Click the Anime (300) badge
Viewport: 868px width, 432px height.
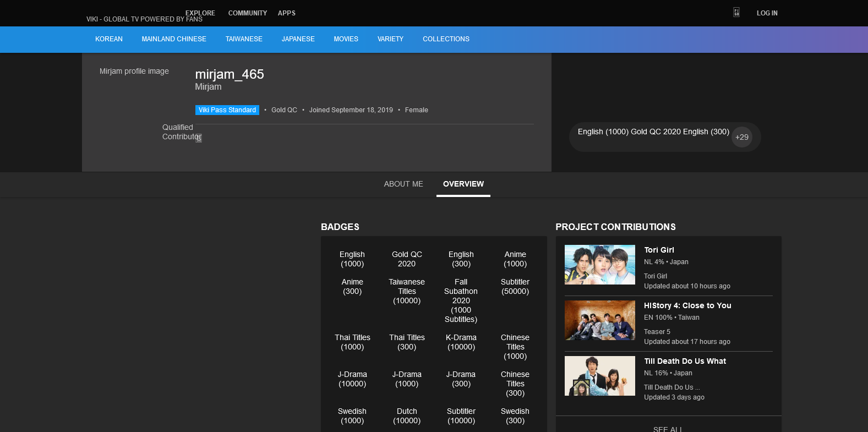[352, 287]
